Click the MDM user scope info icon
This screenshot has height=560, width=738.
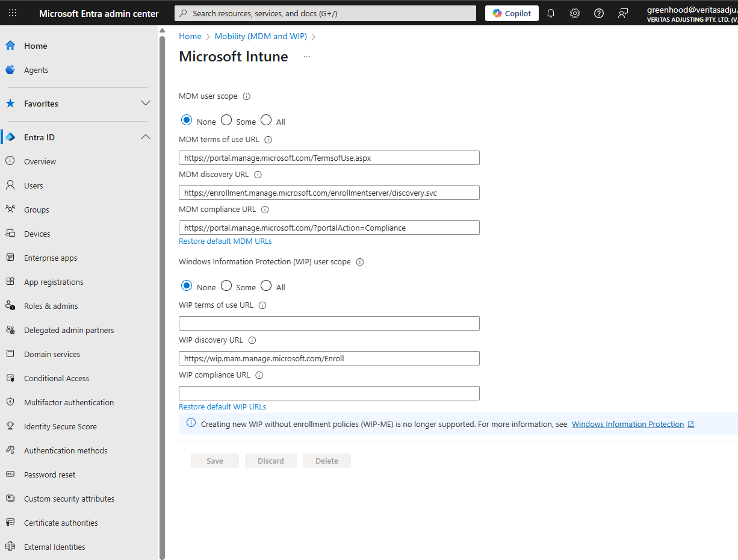click(x=246, y=96)
